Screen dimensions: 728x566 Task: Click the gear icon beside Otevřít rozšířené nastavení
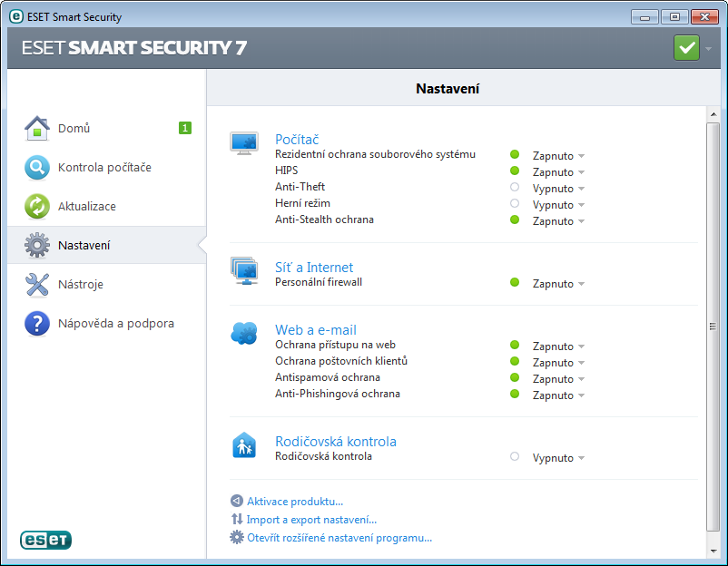pos(237,538)
